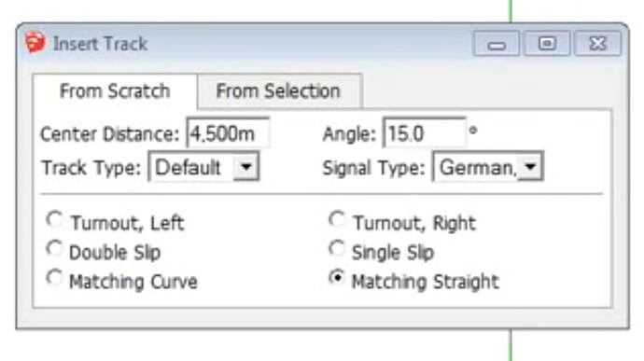Maximize the Insert Track window

point(547,44)
